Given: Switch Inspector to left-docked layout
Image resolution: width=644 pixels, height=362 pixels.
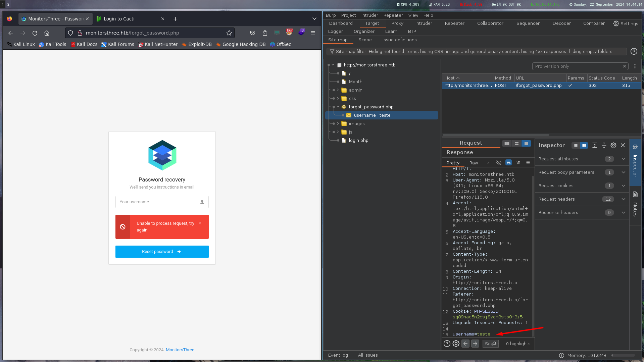Looking at the screenshot, I should (576, 145).
